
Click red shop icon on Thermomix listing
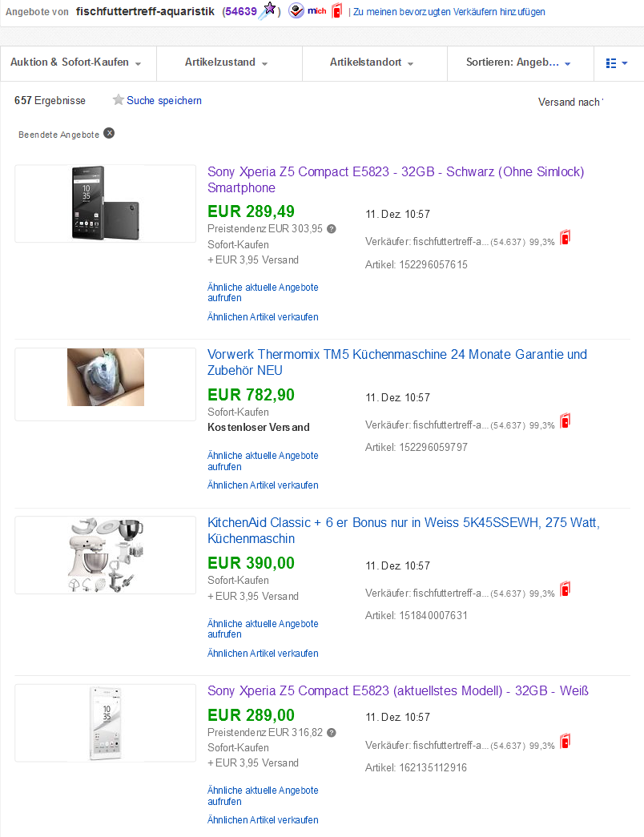[x=565, y=421]
